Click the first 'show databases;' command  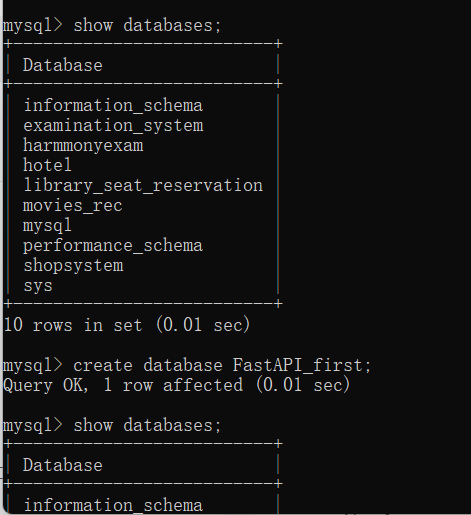147,26
